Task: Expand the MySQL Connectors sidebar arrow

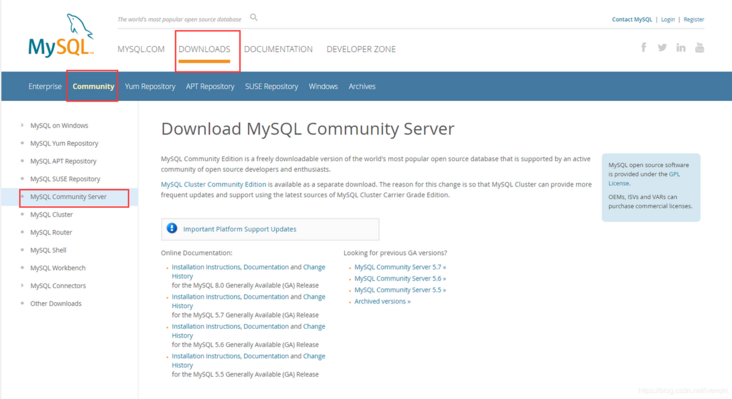Action: [x=22, y=285]
